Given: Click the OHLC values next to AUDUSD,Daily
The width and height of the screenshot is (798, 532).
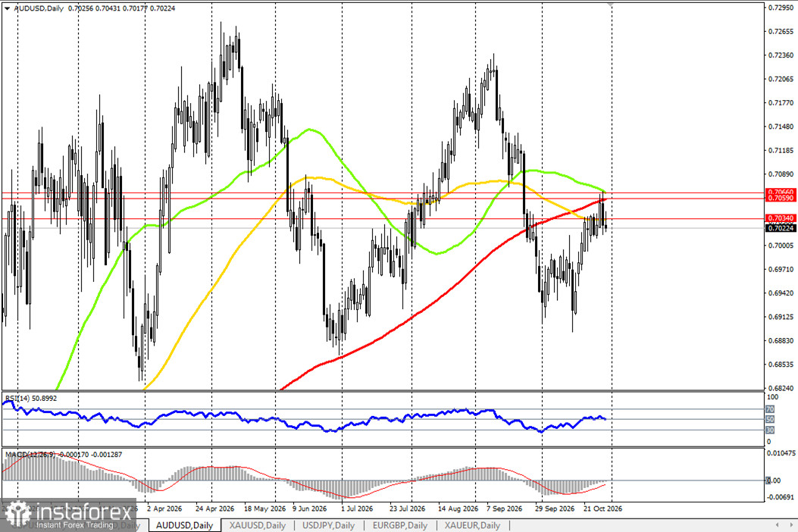Looking at the screenshot, I should point(121,8).
